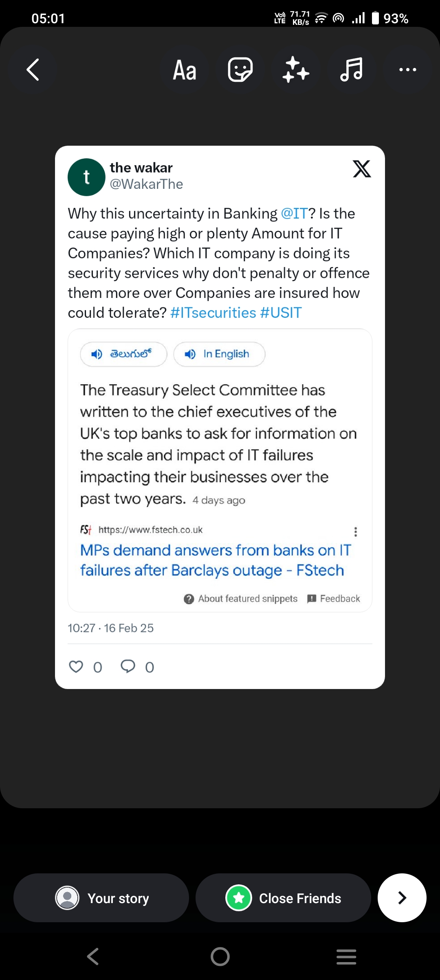Open the FStech MPs demand answers link
440x980 pixels.
coord(215,560)
